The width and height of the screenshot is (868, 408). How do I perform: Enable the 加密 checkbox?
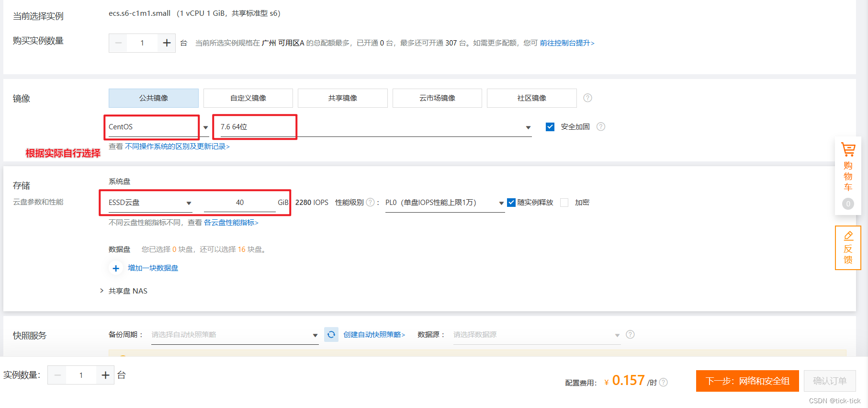(564, 203)
